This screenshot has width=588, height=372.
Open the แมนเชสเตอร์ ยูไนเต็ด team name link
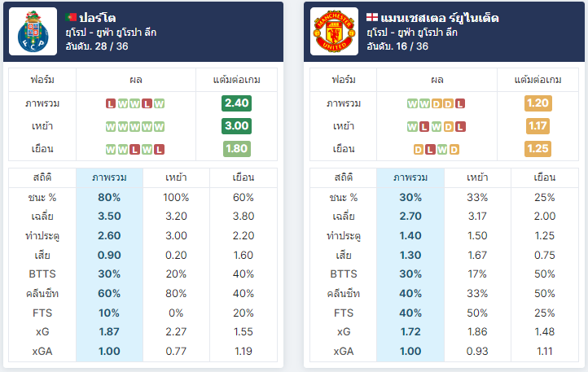point(440,18)
